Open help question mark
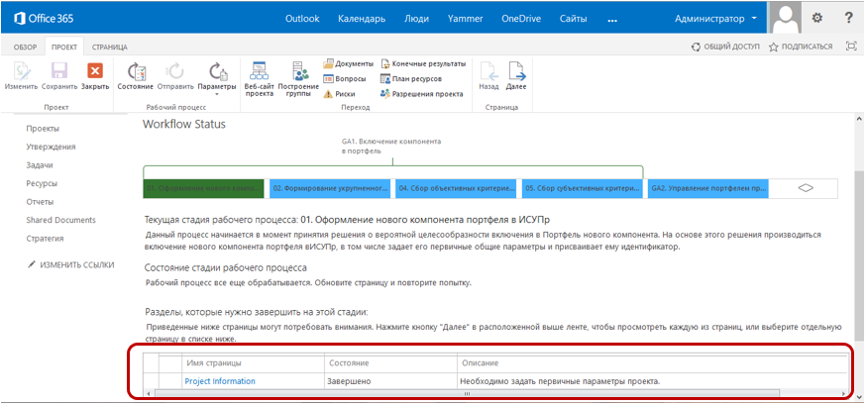Viewport: 868px width, 405px height. pos(848,18)
